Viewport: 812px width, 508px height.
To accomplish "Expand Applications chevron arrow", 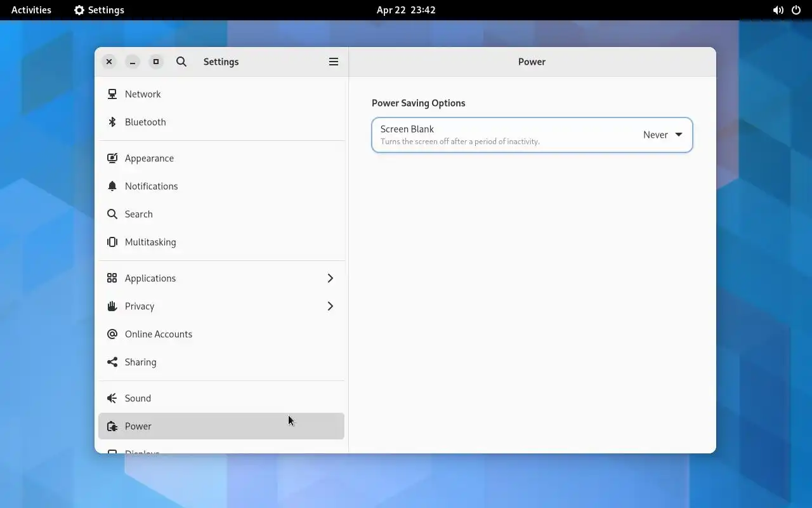I will coord(331,278).
